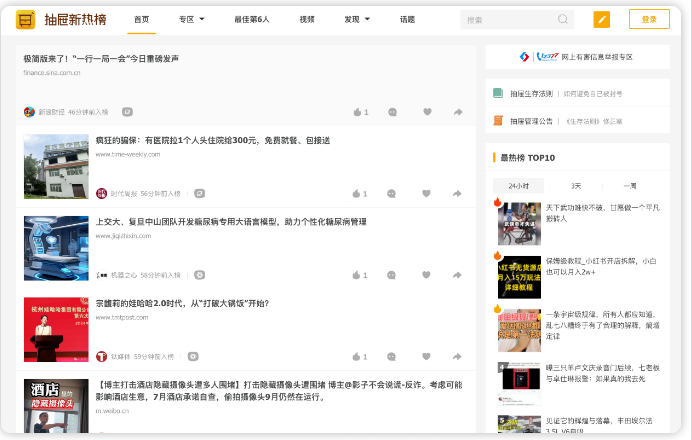Go to the 视频 section

(x=307, y=19)
